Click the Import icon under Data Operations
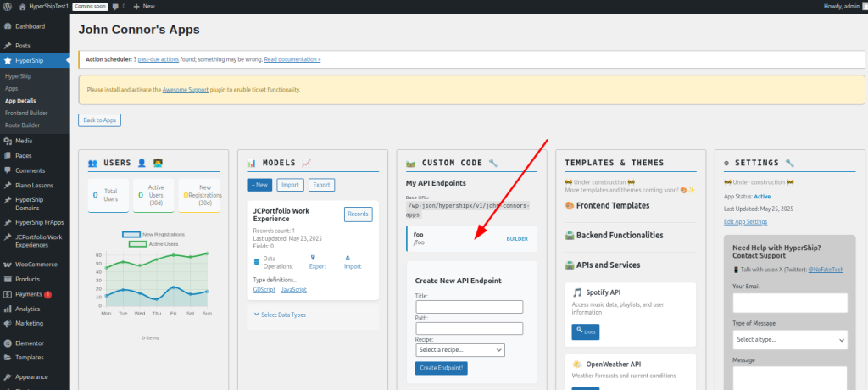Screen dimensions: 868x390 click(x=348, y=258)
